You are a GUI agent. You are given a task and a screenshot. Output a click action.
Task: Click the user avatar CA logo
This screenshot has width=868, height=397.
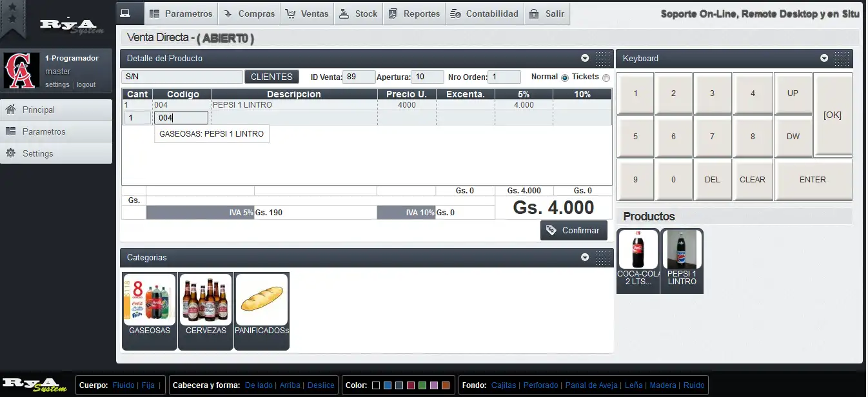coord(22,71)
